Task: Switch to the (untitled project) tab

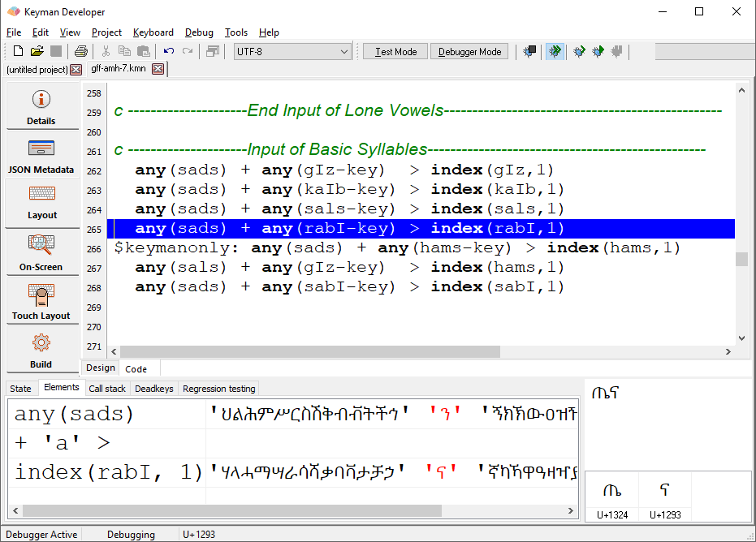Action: tap(37, 70)
